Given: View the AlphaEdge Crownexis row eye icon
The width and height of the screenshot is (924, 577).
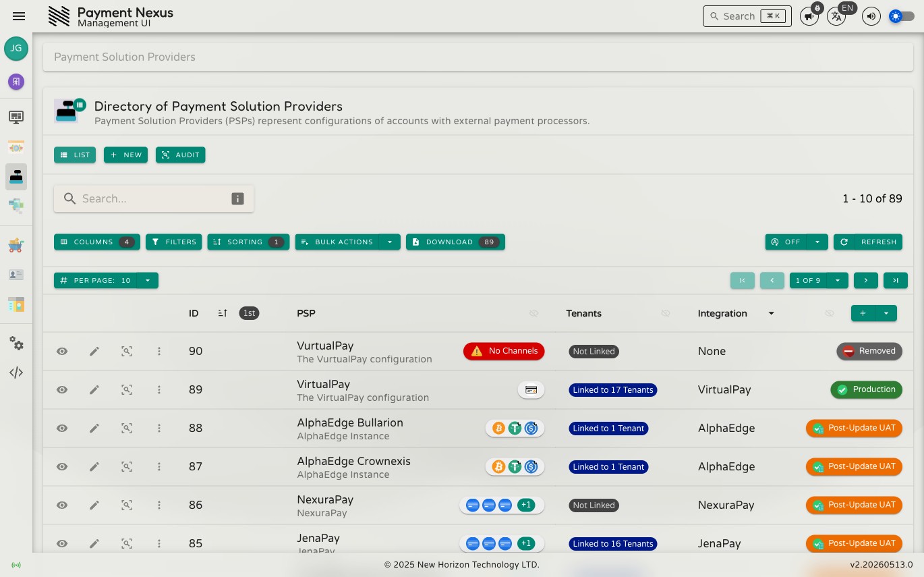Looking at the screenshot, I should coord(62,466).
